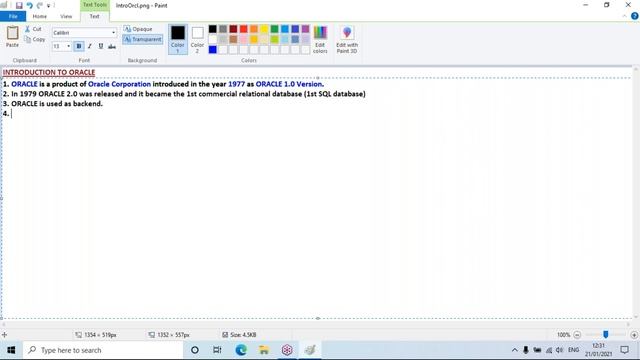Click the zoom out minus button
Screen dimensions: 640x360
pyautogui.click(x=577, y=335)
